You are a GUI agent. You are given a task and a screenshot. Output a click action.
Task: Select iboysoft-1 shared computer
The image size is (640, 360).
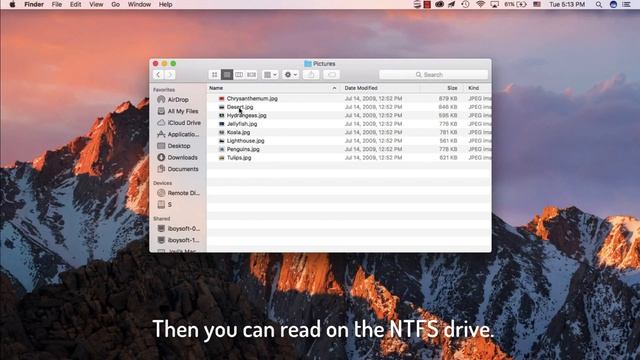click(x=178, y=240)
